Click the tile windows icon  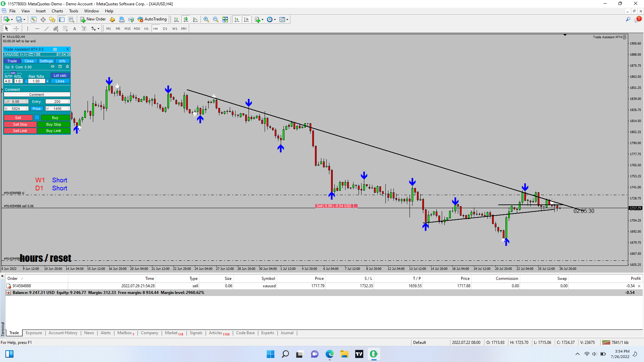225,19
